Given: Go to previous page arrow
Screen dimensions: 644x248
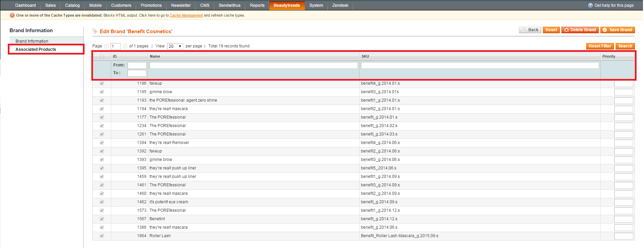Looking at the screenshot, I should pos(107,46).
